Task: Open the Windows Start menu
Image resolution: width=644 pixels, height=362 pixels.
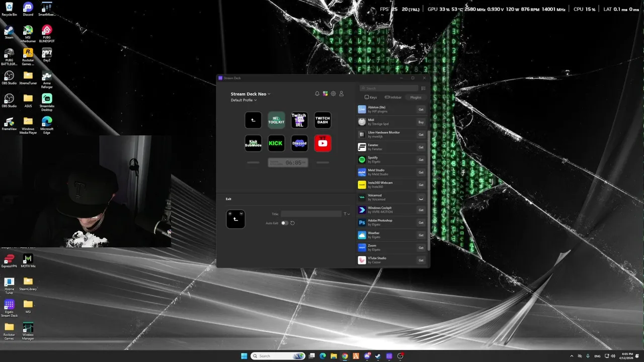Action: 244,356
